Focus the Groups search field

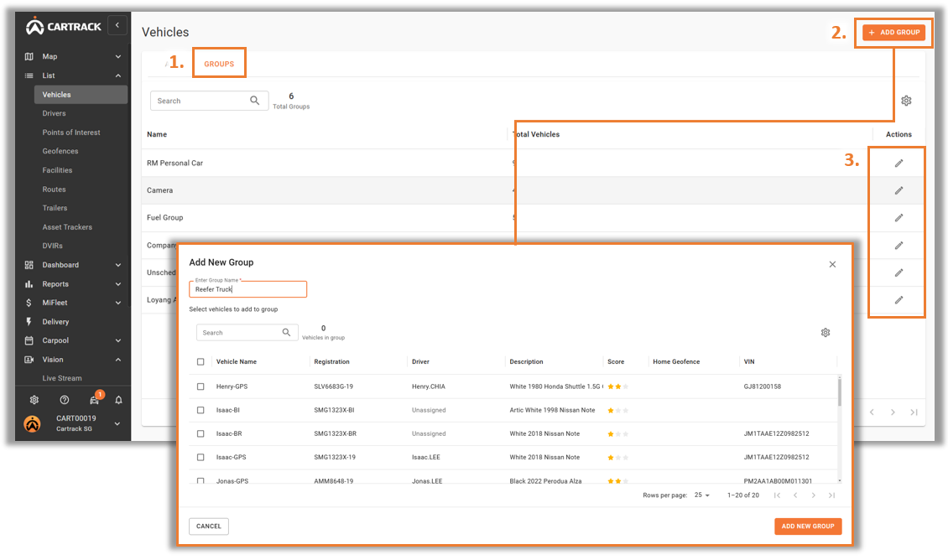(209, 101)
